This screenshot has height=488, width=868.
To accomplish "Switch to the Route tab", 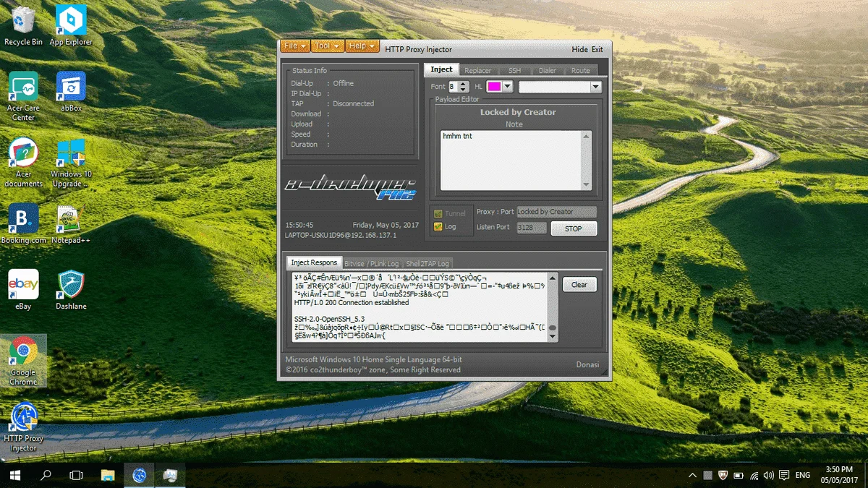I will pyautogui.click(x=580, y=70).
